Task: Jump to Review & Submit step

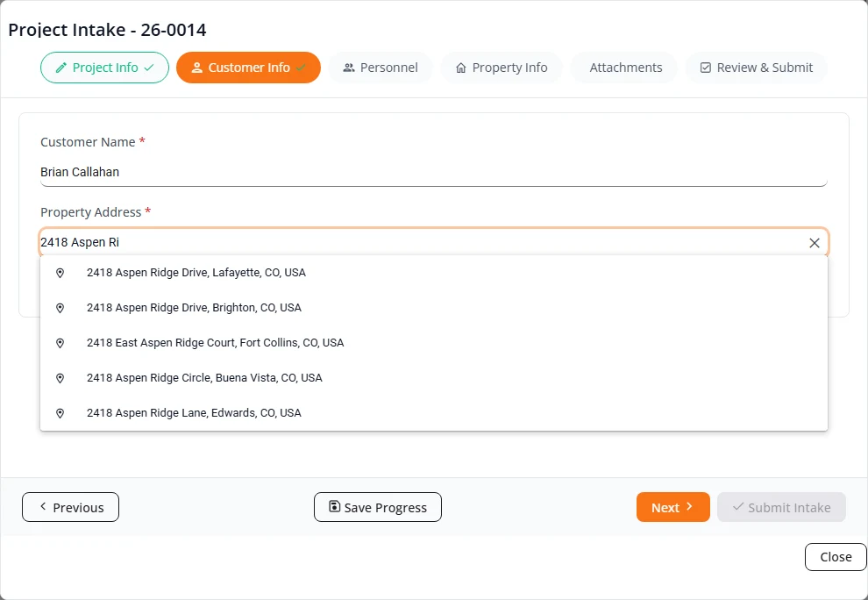Action: [x=756, y=68]
